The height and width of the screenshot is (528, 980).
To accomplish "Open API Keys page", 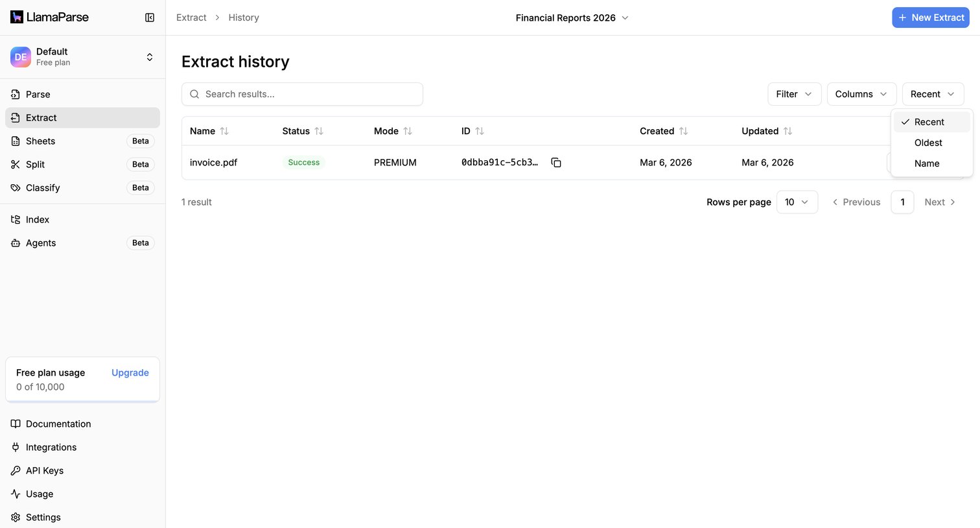I will [82, 470].
